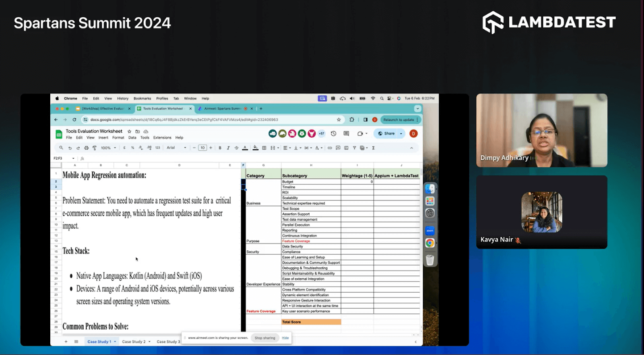The height and width of the screenshot is (355, 644).
Task: Open the Google account avatar
Action: (x=413, y=134)
